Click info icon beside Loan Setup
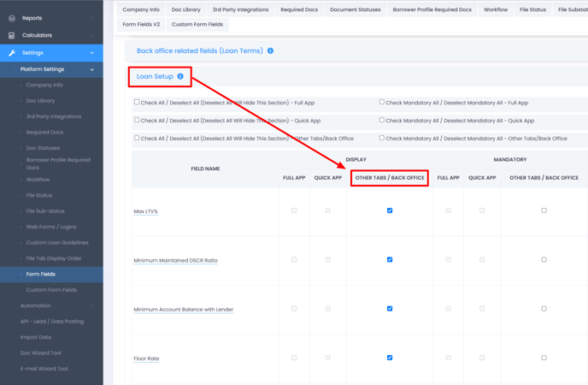588x385 pixels. click(x=180, y=77)
